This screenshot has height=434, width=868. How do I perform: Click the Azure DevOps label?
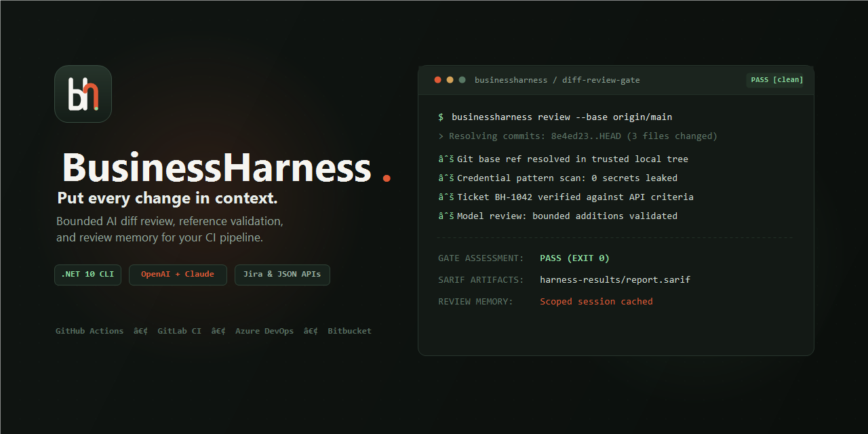tap(264, 331)
